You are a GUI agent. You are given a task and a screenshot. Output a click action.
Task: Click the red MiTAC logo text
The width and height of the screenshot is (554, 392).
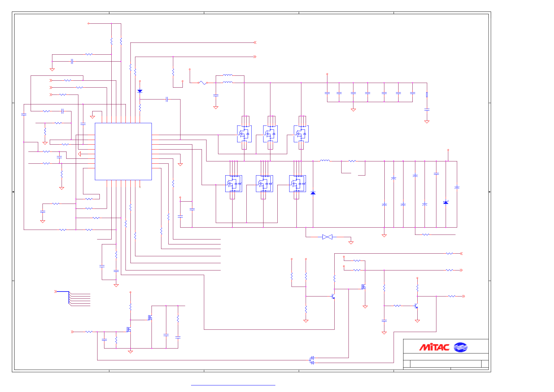coord(434,347)
